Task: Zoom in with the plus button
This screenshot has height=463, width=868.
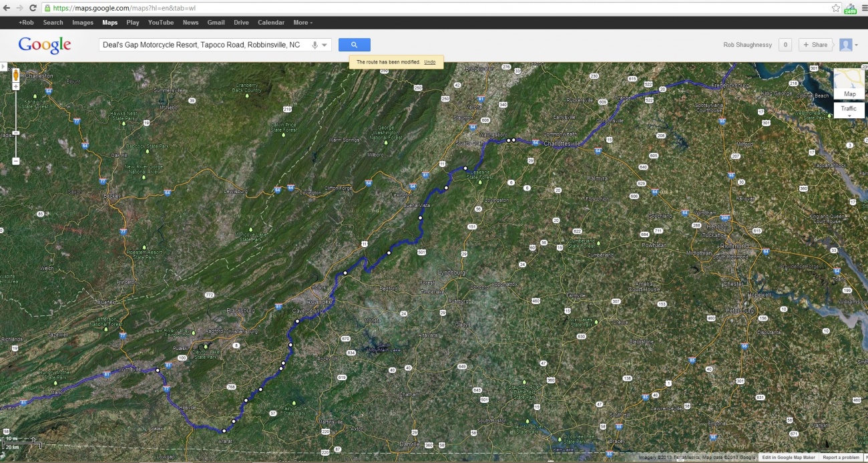Action: [15, 86]
